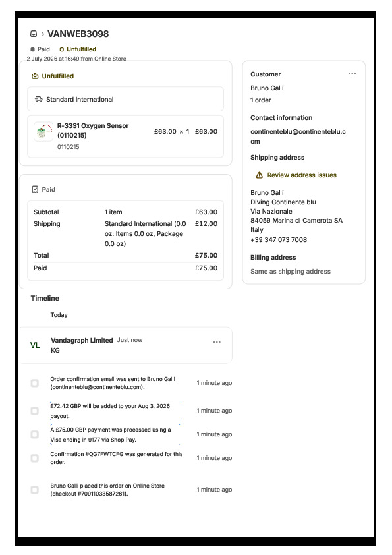This screenshot has height=555, width=392.
Task: Open the R-33S1 Oxygen Sensor product thumbnail
Action: (43, 132)
